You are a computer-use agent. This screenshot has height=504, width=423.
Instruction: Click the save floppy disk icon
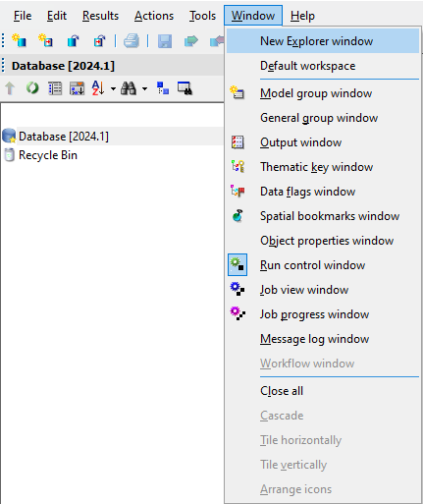coord(165,41)
